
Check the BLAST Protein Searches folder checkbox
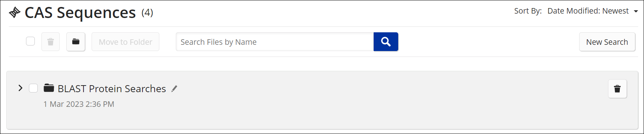[x=33, y=88]
